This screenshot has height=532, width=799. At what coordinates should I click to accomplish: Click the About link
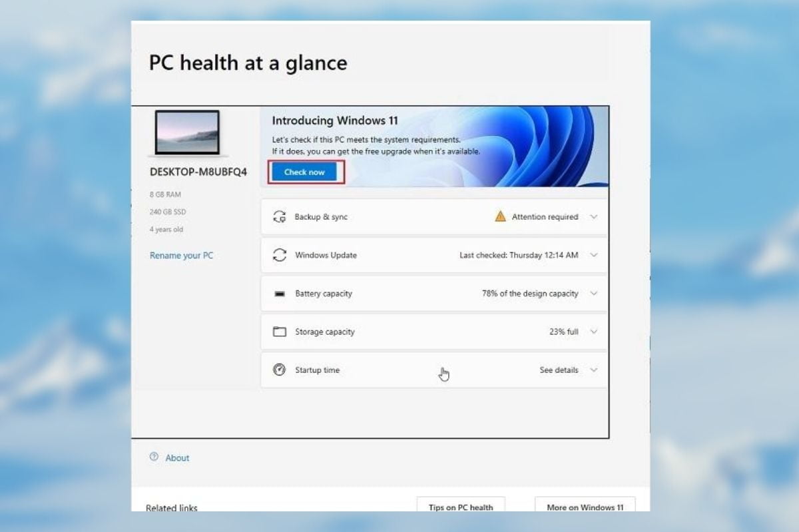tap(176, 457)
